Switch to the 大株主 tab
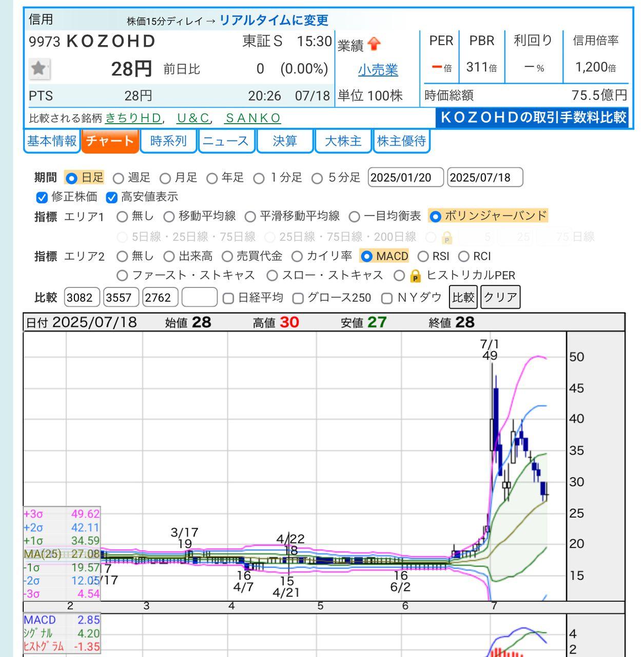Screen dimensions: 644x657 coord(343,140)
